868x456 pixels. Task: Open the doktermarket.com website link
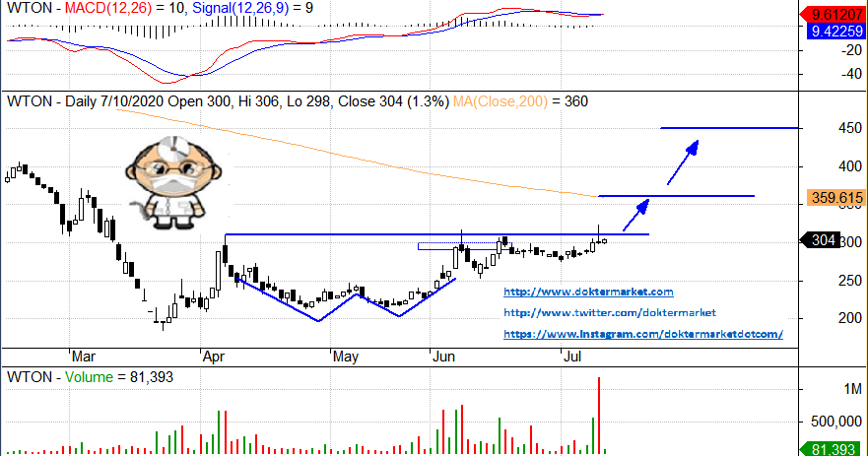588,292
